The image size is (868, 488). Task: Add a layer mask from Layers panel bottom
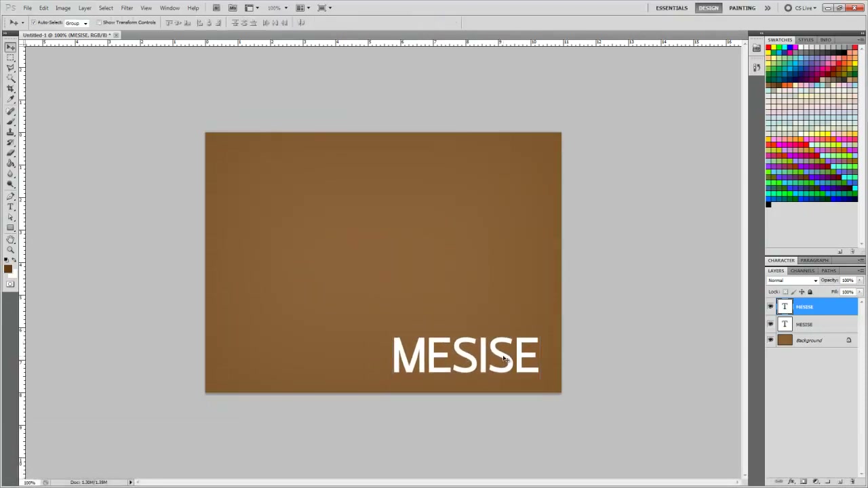pos(803,481)
